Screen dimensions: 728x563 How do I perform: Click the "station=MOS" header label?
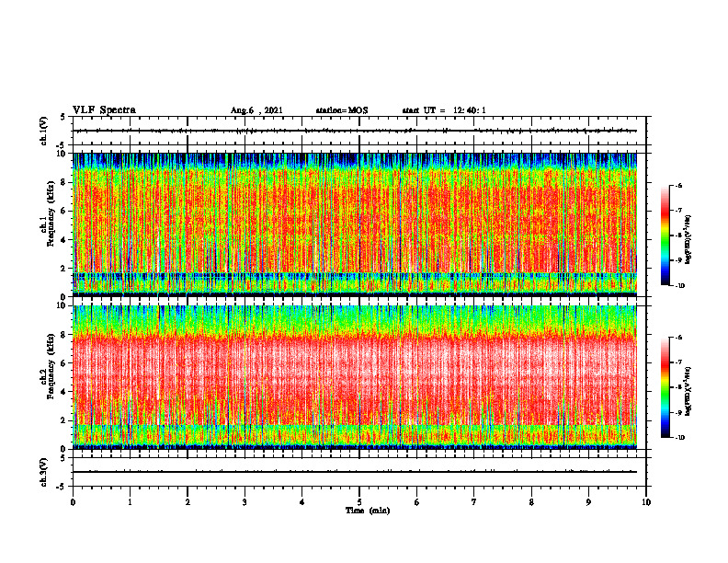(x=342, y=110)
